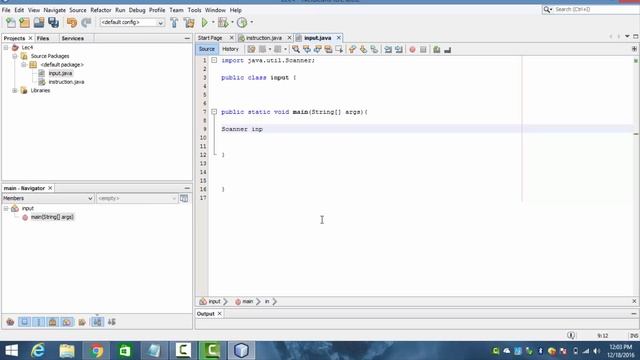Click the Build Project hammer icon
640x360 pixels.
174,22
